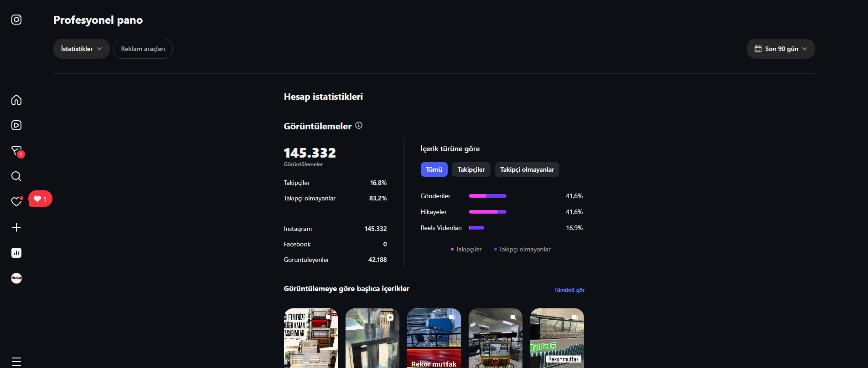Open the Reels icon in sidebar

[16, 125]
